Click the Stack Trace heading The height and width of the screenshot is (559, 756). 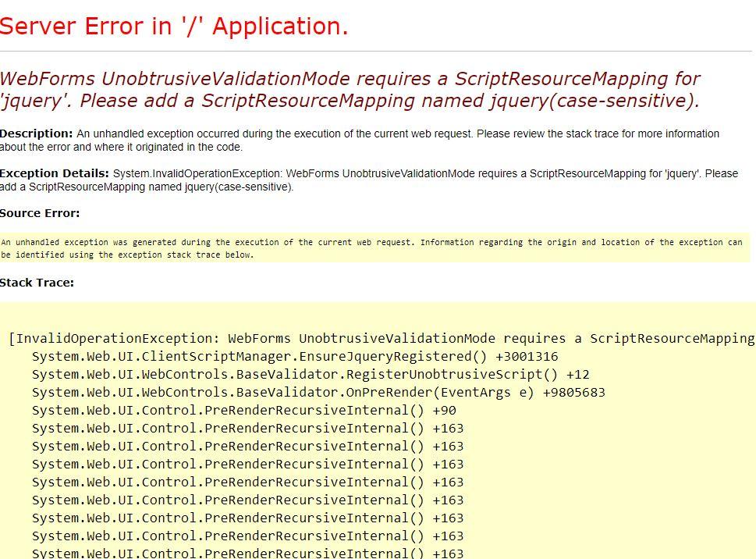pyautogui.click(x=37, y=283)
